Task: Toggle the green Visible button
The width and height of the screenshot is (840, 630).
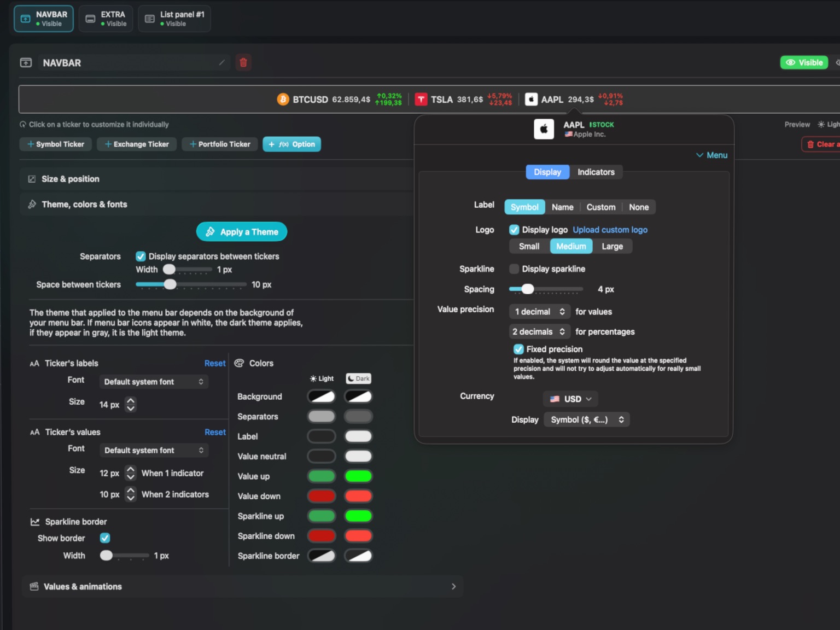Action: click(x=804, y=62)
